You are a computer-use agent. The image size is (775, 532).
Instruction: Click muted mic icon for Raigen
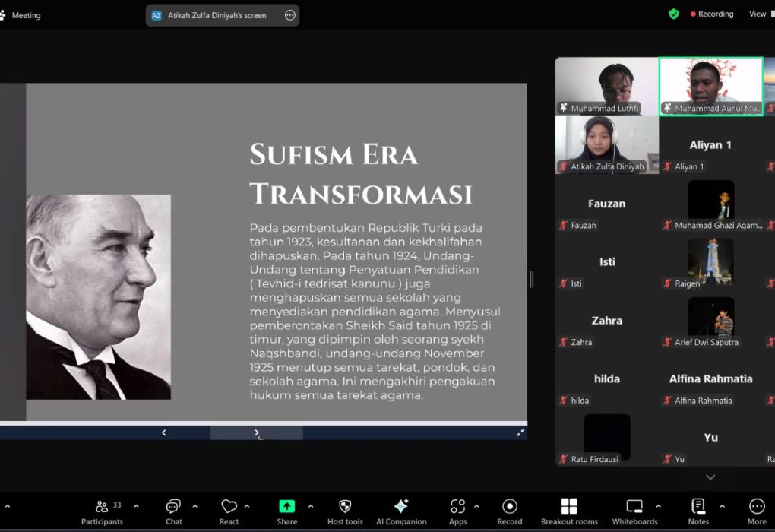[x=667, y=283]
